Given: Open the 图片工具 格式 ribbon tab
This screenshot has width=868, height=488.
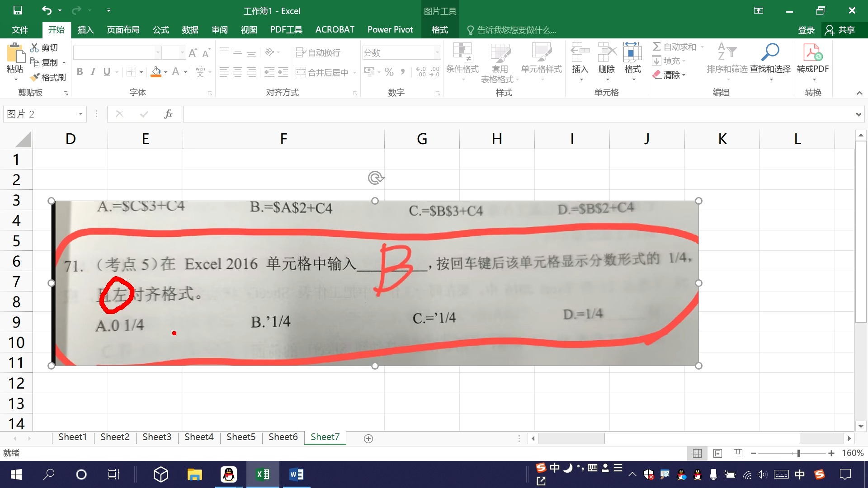Looking at the screenshot, I should point(438,30).
